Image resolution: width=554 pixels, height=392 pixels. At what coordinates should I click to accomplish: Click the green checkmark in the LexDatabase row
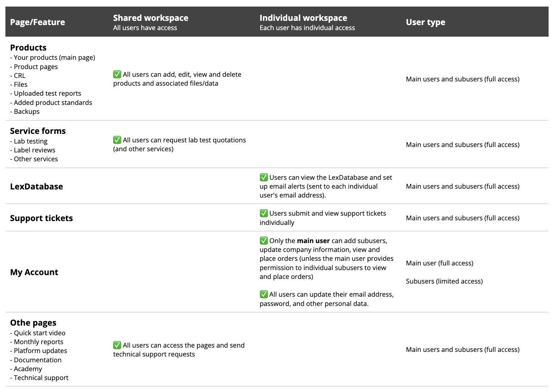tap(264, 177)
